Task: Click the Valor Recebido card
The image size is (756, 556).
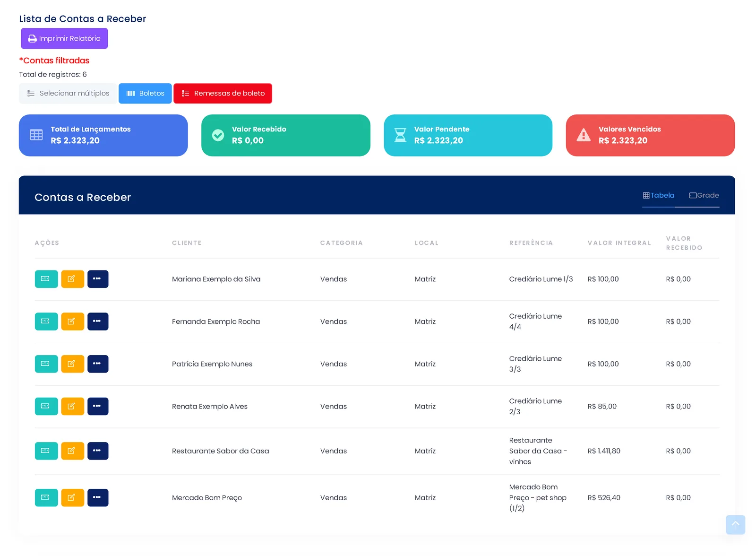Action: pos(286,136)
